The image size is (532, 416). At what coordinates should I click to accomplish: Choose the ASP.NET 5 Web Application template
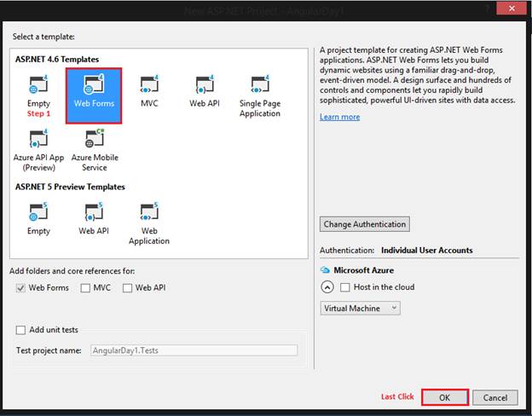[149, 223]
